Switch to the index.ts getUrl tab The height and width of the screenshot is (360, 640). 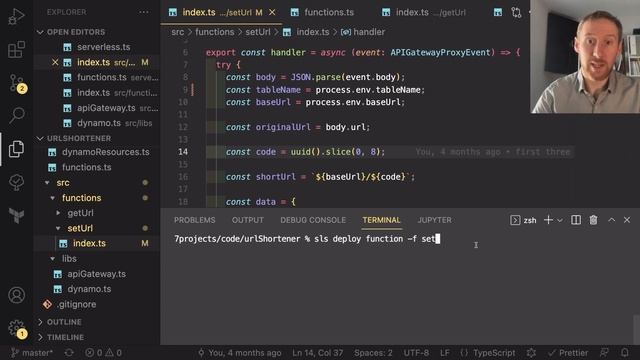[x=424, y=13]
